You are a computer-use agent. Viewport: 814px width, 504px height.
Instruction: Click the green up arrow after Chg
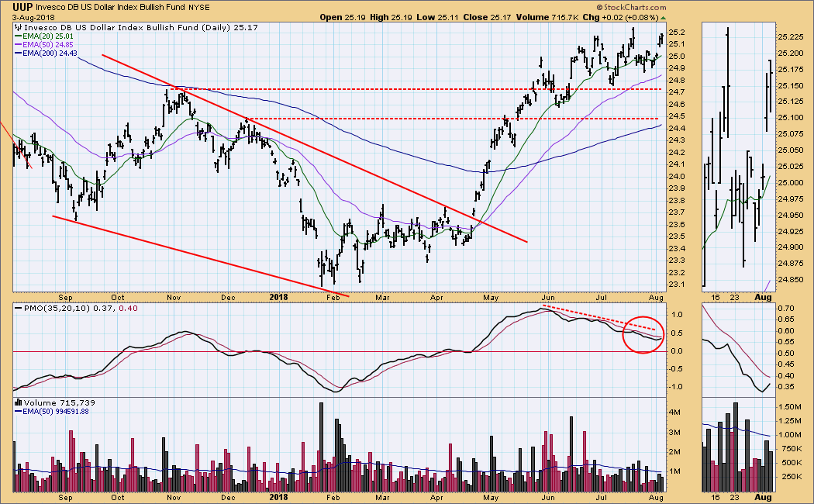663,18
